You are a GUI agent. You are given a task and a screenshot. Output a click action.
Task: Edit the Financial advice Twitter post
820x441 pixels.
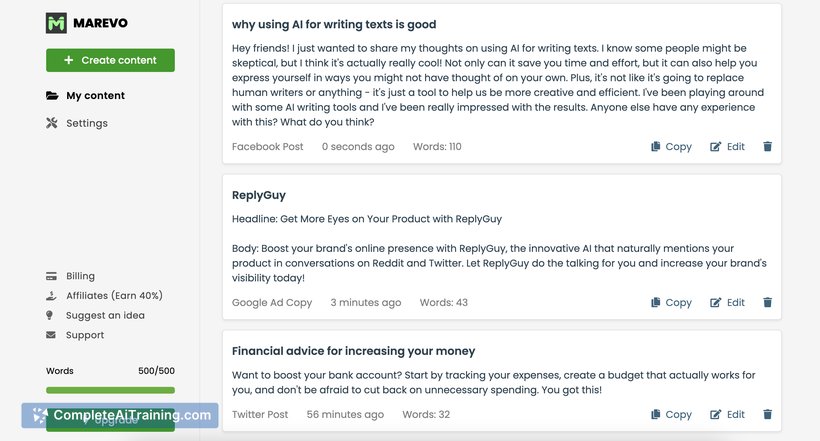point(727,414)
